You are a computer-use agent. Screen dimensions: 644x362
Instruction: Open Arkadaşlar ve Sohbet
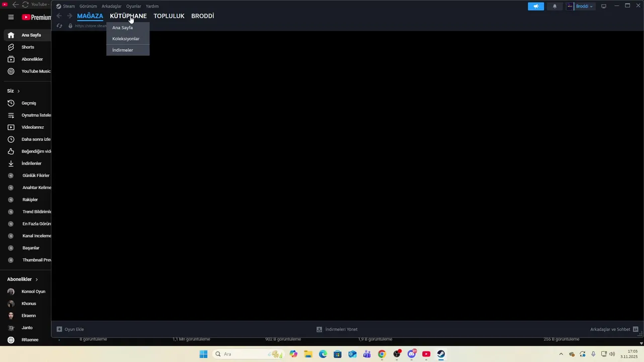tap(615, 329)
